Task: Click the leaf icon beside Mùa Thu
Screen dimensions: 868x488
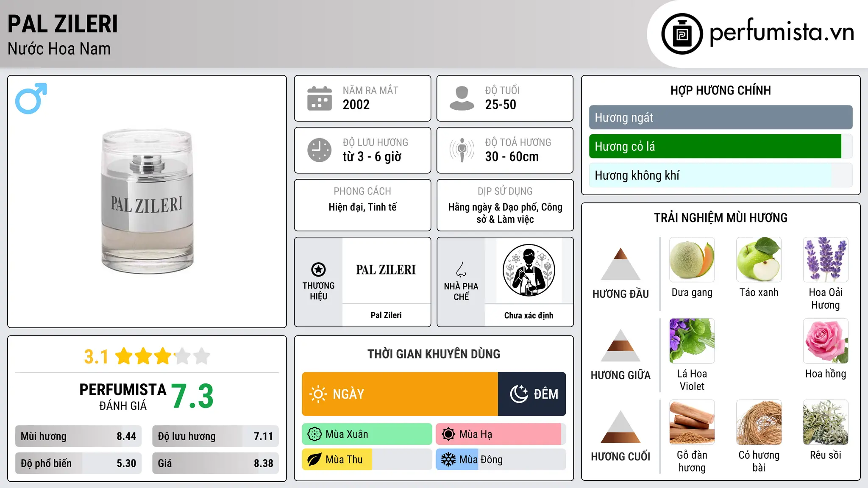Action: [x=314, y=460]
